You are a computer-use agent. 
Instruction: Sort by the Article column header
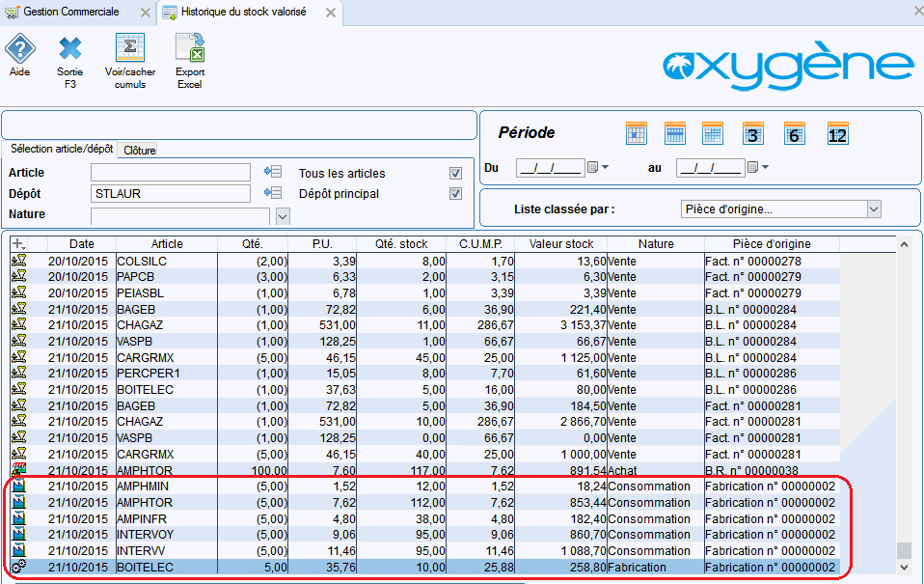click(167, 243)
